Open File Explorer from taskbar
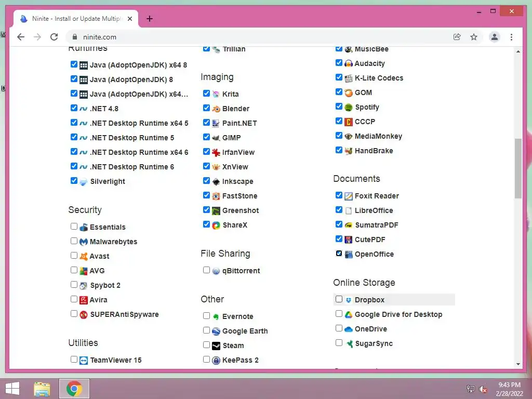Image resolution: width=532 pixels, height=399 pixels. 42,389
